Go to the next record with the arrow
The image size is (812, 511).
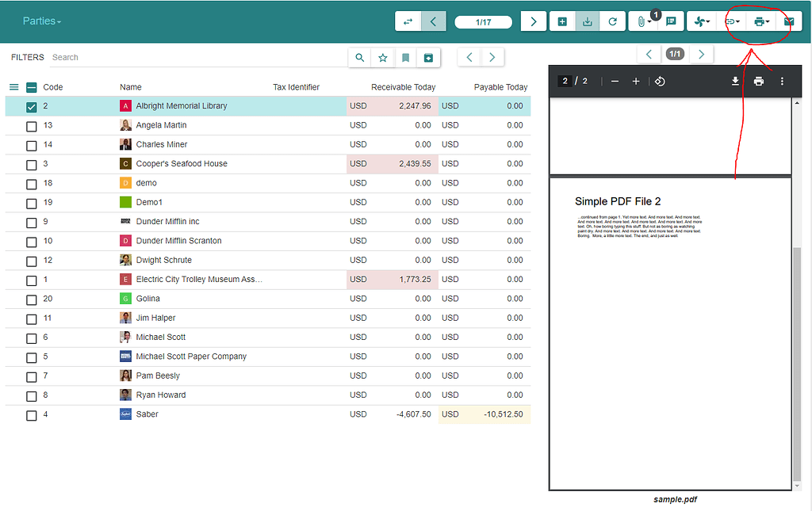pyautogui.click(x=532, y=21)
